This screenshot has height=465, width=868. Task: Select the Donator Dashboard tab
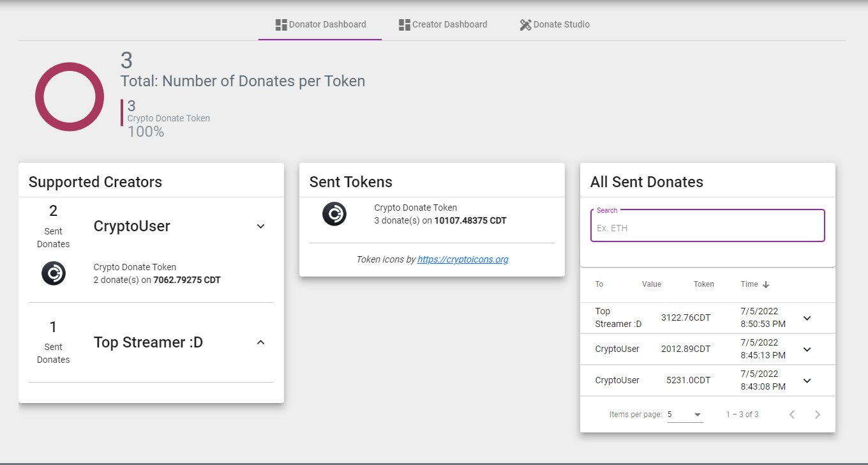pos(320,24)
